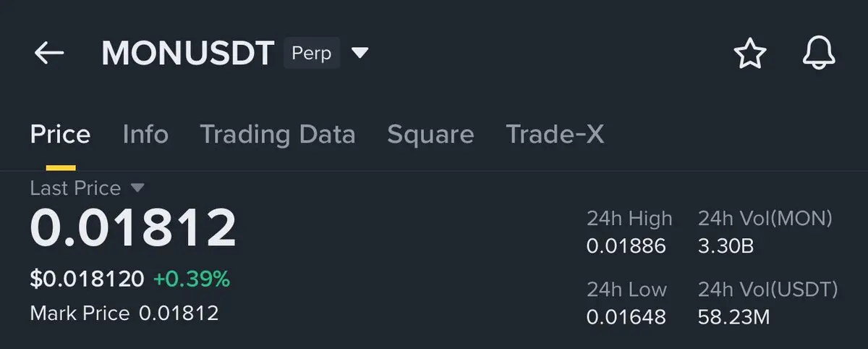
Task: Go to the Square tab
Action: 430,135
